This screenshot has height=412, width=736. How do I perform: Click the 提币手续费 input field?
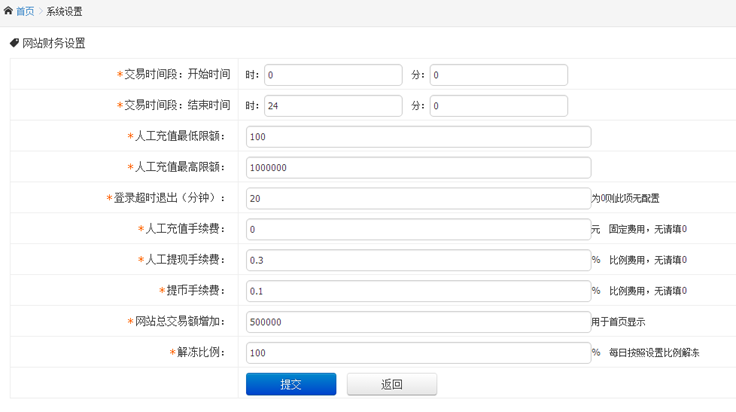point(418,291)
